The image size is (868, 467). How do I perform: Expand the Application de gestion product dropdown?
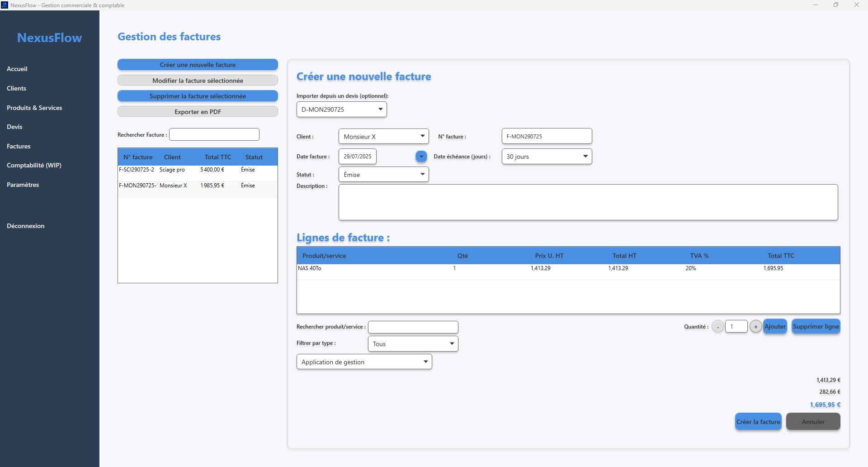[364, 362]
